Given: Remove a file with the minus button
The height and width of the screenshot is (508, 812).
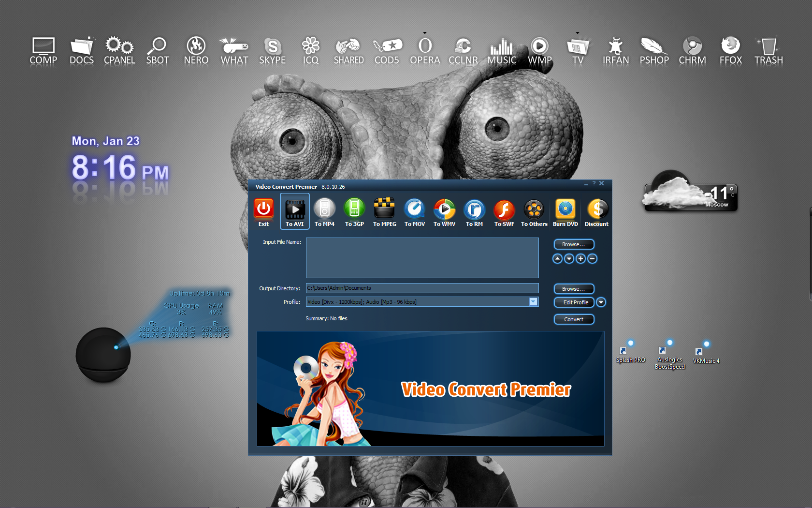Looking at the screenshot, I should tap(592, 259).
